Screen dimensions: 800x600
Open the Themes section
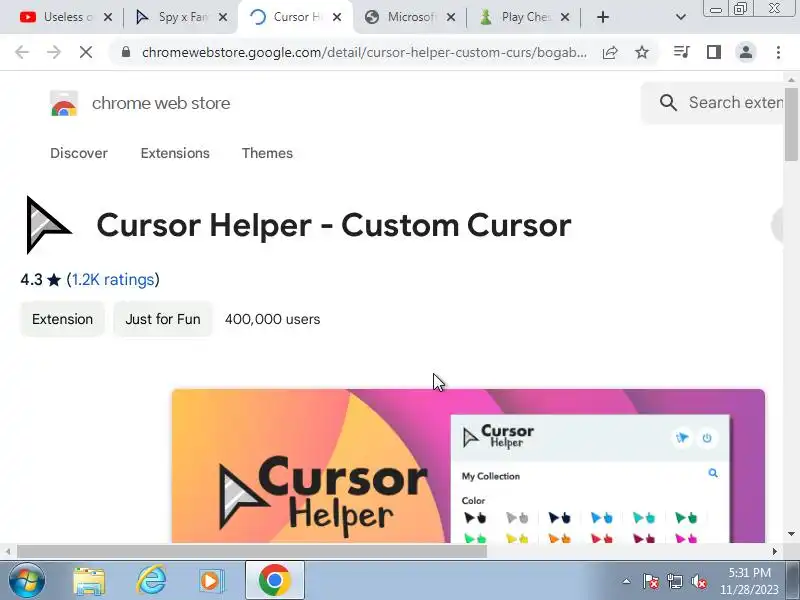click(267, 153)
